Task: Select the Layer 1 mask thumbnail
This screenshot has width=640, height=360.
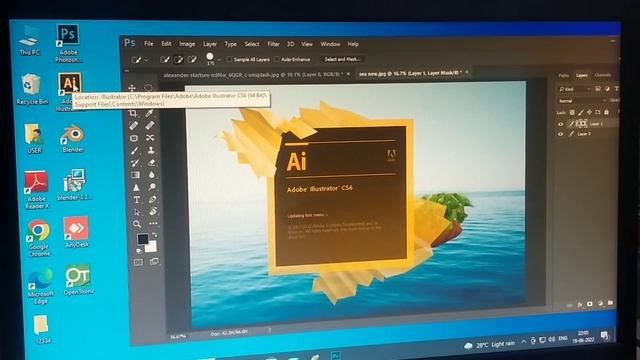Action: pyautogui.click(x=583, y=123)
